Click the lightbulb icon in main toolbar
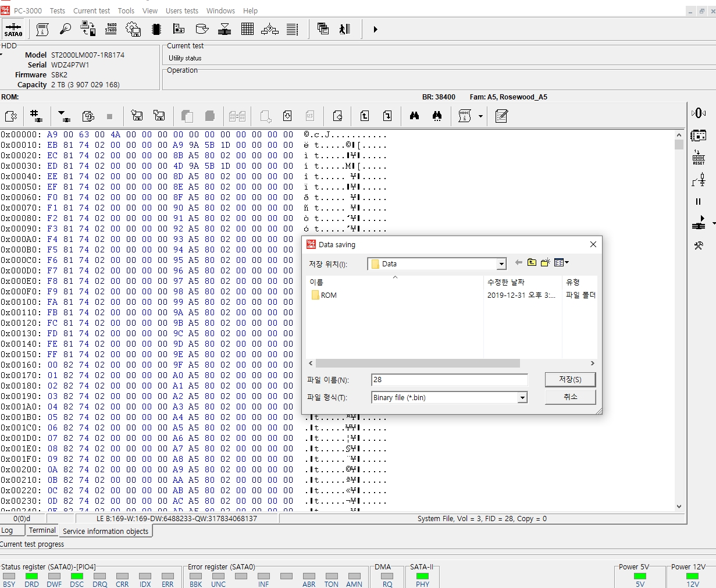This screenshot has height=588, width=716. coord(65,29)
